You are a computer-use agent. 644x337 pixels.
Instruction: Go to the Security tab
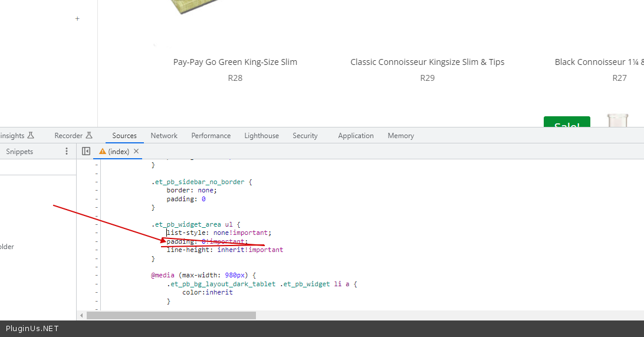point(305,136)
